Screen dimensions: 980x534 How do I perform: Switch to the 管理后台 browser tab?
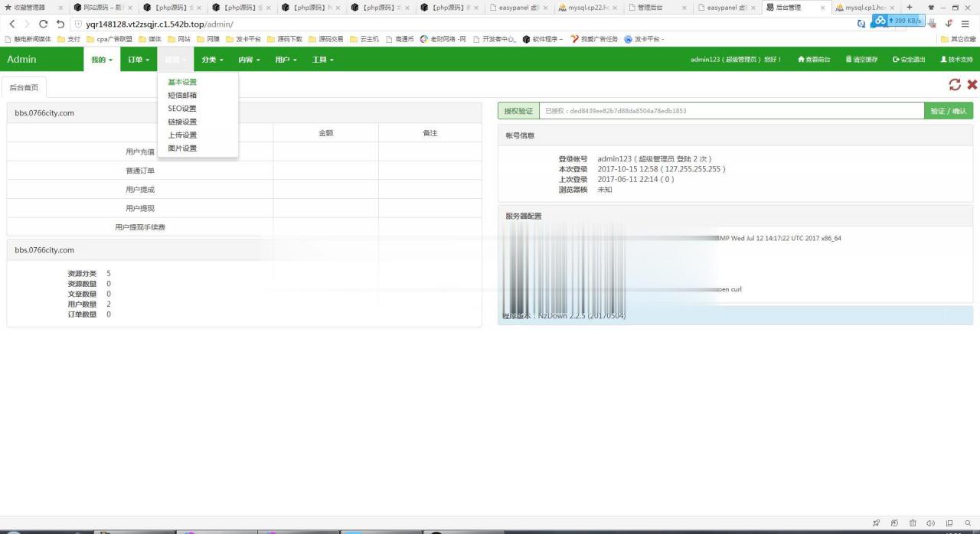click(658, 8)
